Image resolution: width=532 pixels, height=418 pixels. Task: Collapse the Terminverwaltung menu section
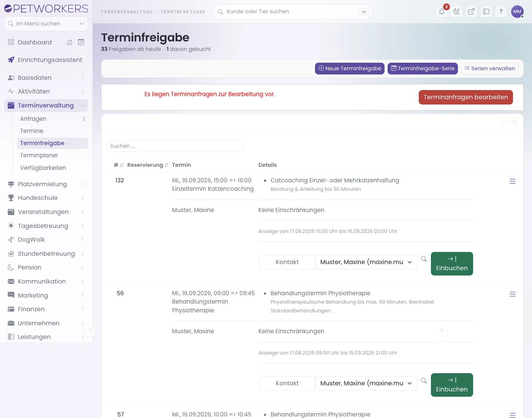coord(46,105)
